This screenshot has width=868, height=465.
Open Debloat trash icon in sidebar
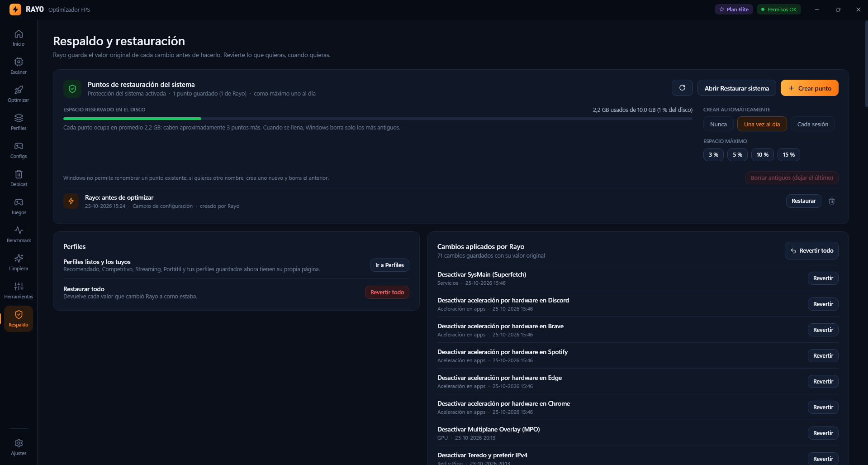point(19,174)
